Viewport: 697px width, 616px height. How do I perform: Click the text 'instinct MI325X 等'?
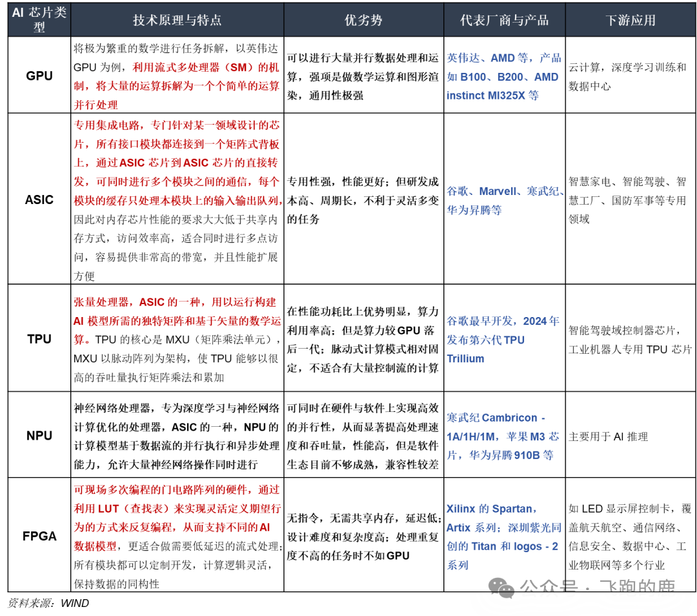tap(492, 95)
